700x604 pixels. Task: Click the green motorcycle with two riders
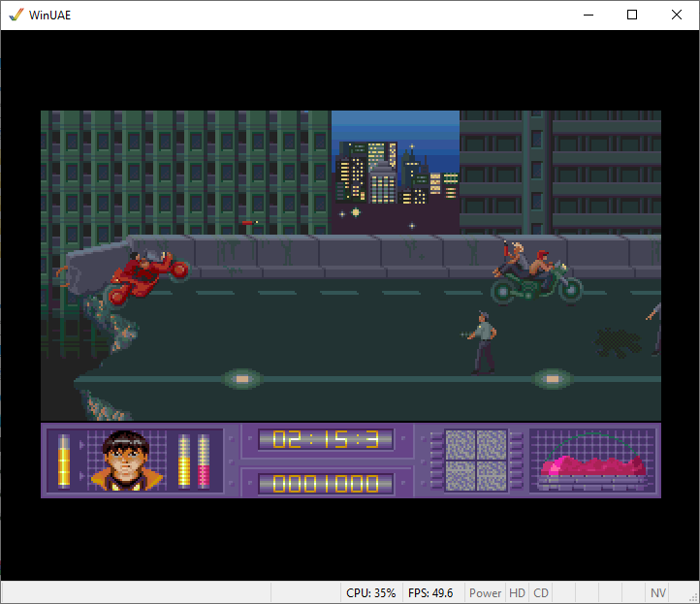[536, 272]
